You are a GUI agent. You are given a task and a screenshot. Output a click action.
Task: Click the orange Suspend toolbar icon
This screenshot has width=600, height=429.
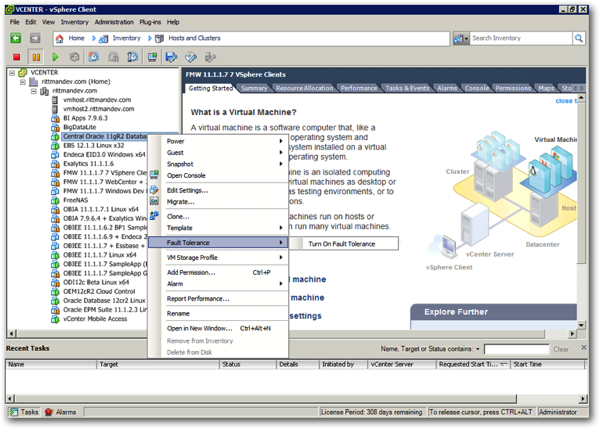tap(36, 57)
